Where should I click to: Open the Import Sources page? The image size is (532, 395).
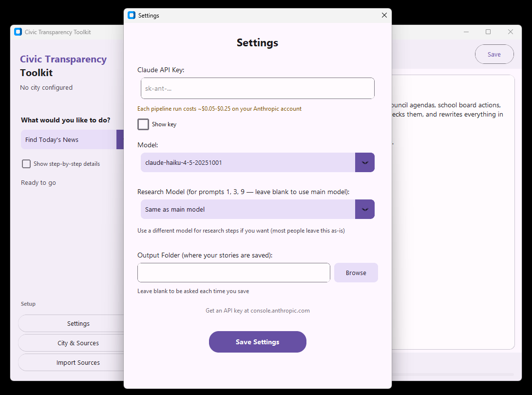click(x=78, y=362)
